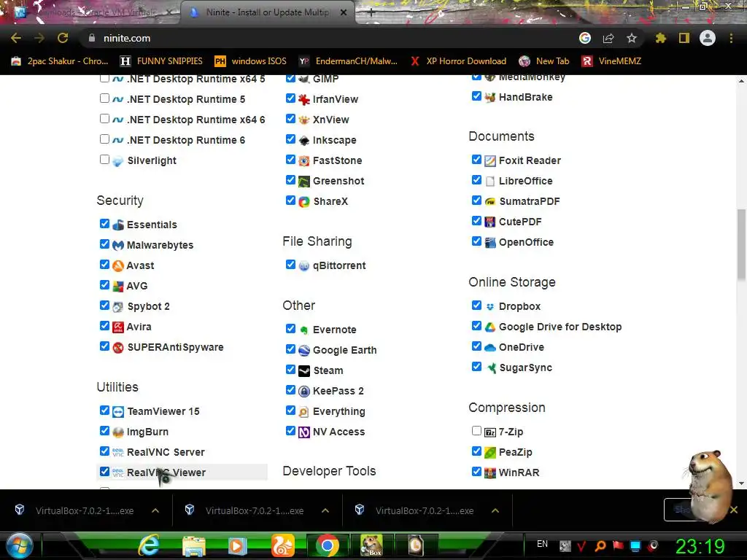Click the Avast orange icon
747x560 pixels.
[118, 265]
